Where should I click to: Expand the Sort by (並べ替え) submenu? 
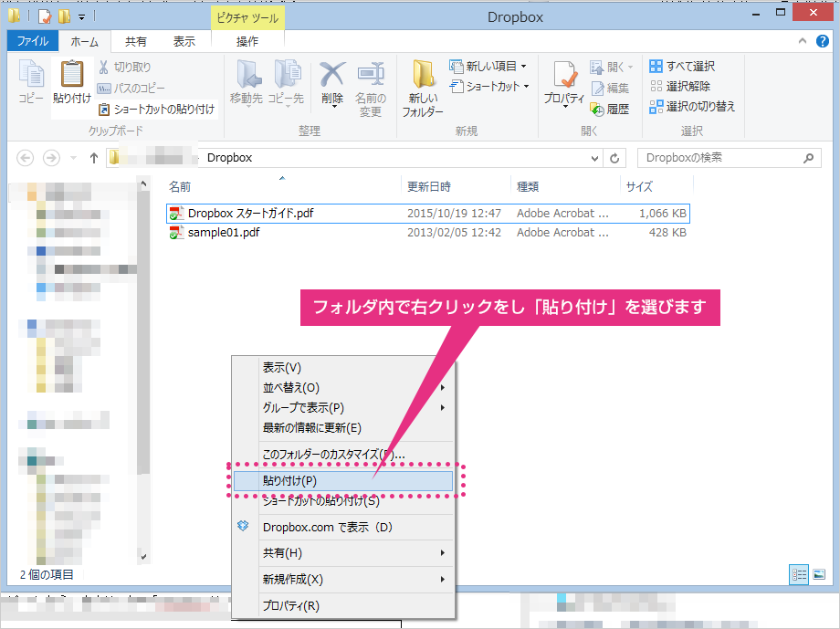(x=443, y=387)
